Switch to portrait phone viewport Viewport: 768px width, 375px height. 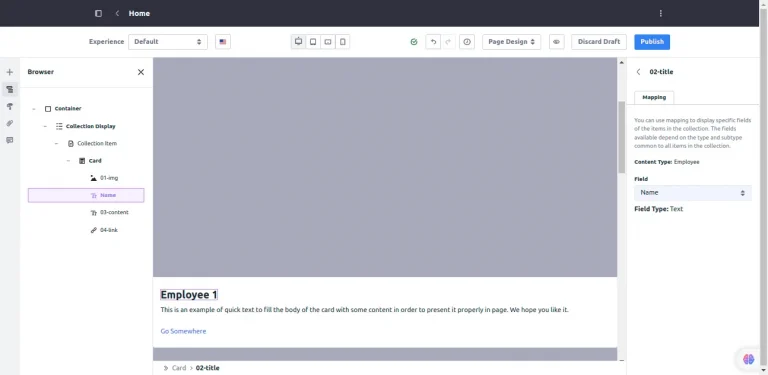tap(342, 42)
